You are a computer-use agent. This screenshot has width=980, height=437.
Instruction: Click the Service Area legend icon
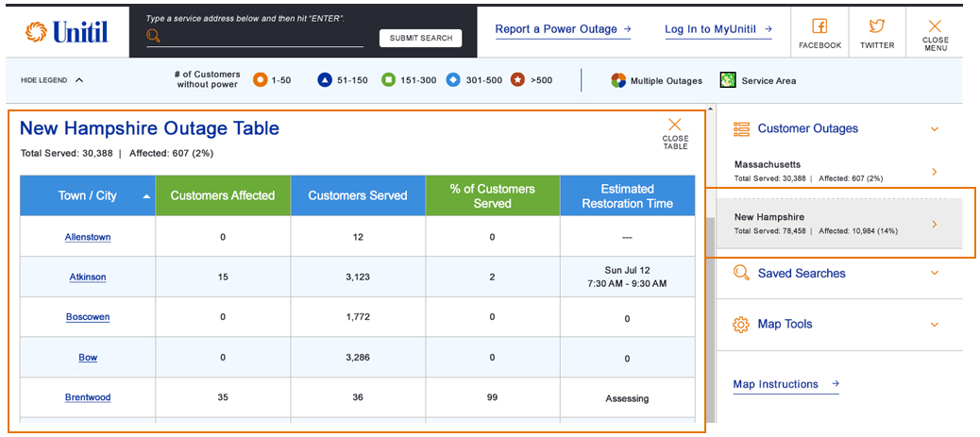coord(728,80)
